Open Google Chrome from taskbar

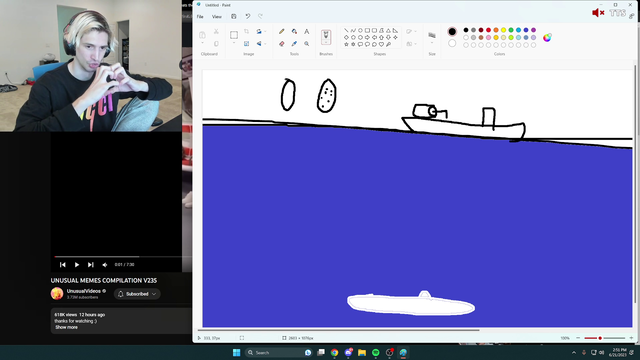click(334, 353)
